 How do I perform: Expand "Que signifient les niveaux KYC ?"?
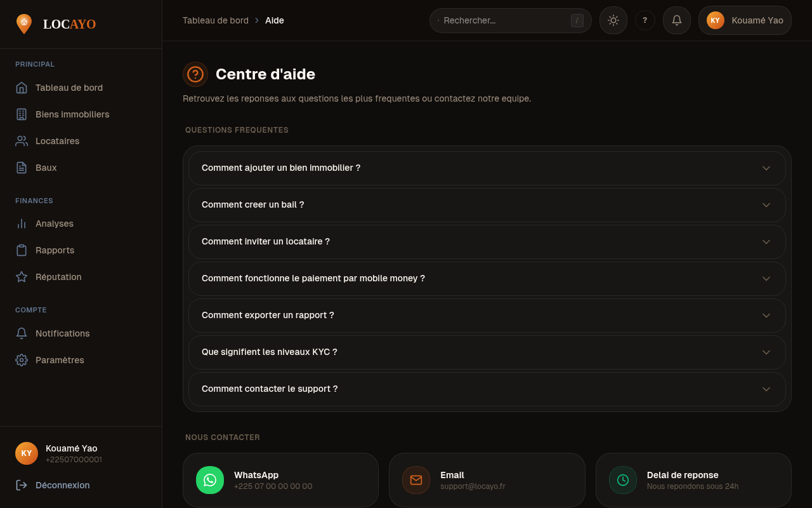tap(487, 352)
